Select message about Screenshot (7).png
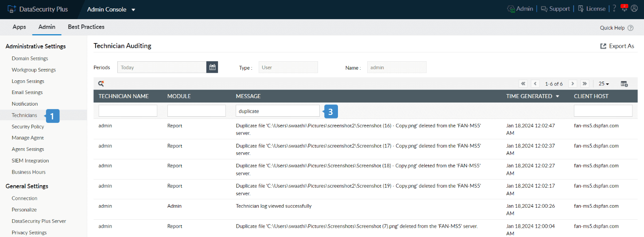The height and width of the screenshot is (237, 644). 357,226
